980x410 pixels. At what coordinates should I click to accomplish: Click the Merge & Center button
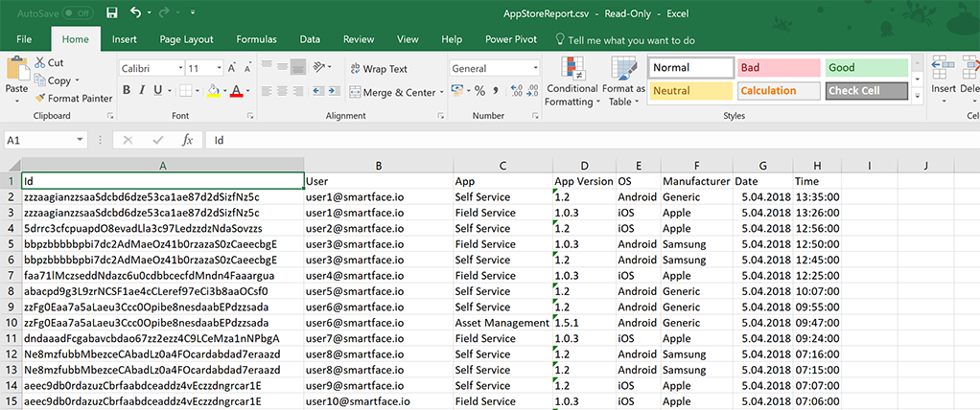click(x=391, y=93)
